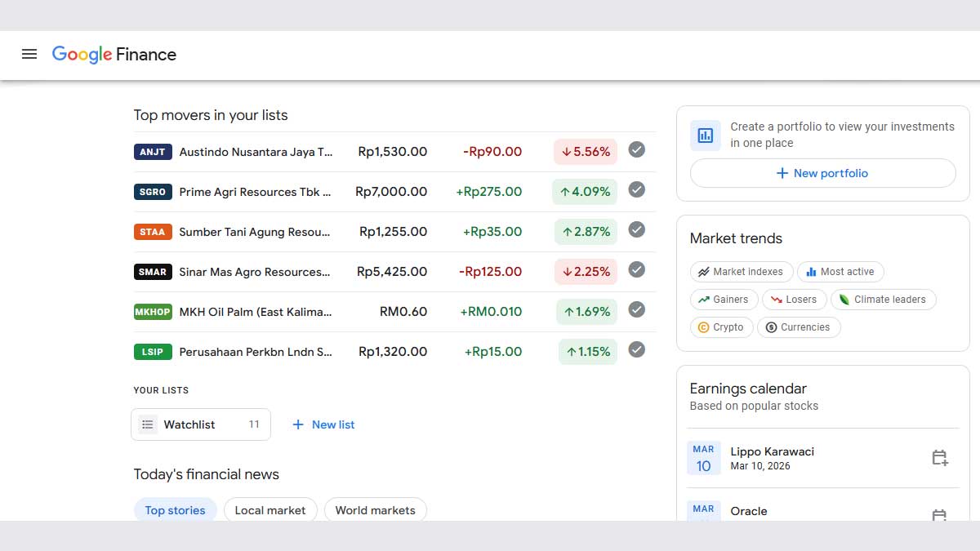980x551 pixels.
Task: Show Crypto market trends
Action: (x=720, y=327)
